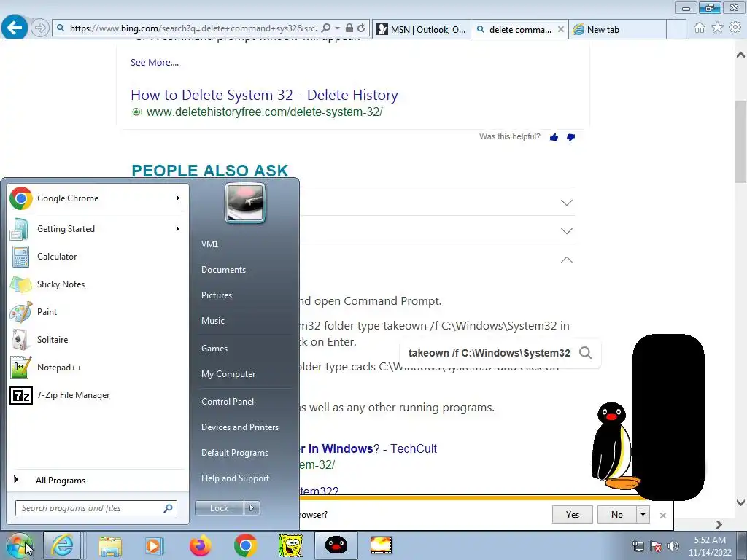Viewport: 747px width, 560px height.
Task: Click Yes on the notification bar
Action: pyautogui.click(x=572, y=514)
